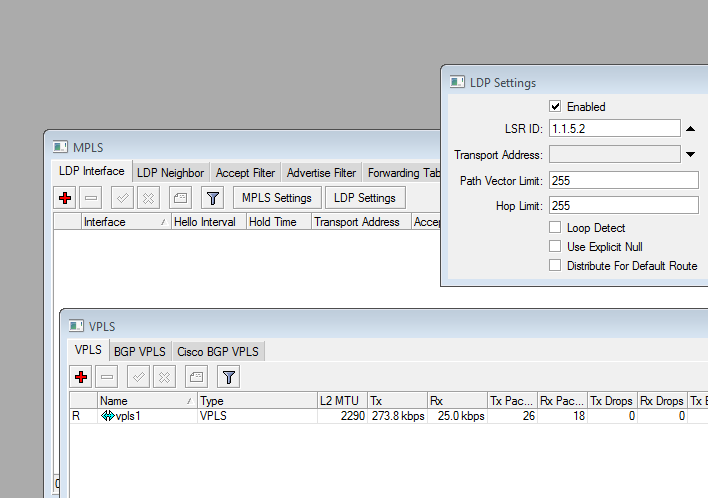Click the Rx Drops column header
Image resolution: width=708 pixels, height=498 pixels.
662,400
